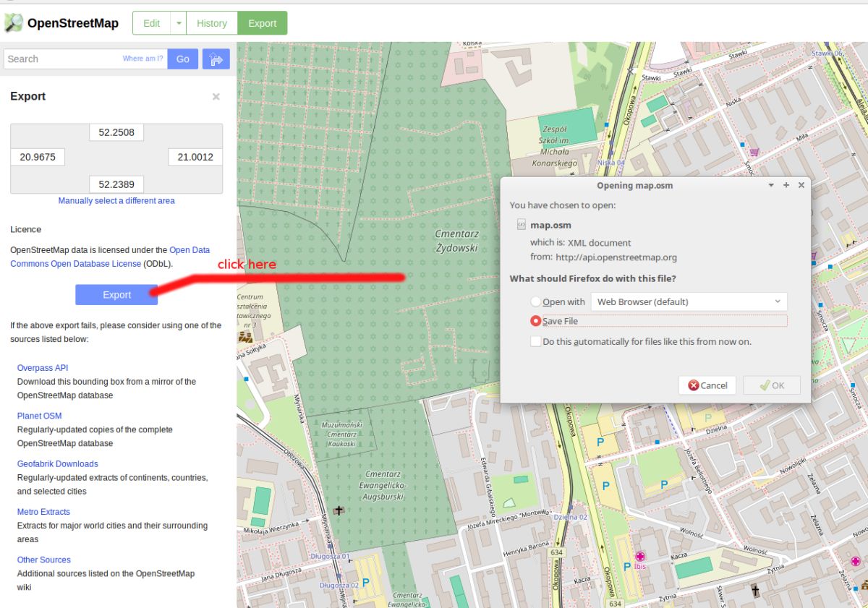Click the Ibis hotel marker on map

pos(640,557)
